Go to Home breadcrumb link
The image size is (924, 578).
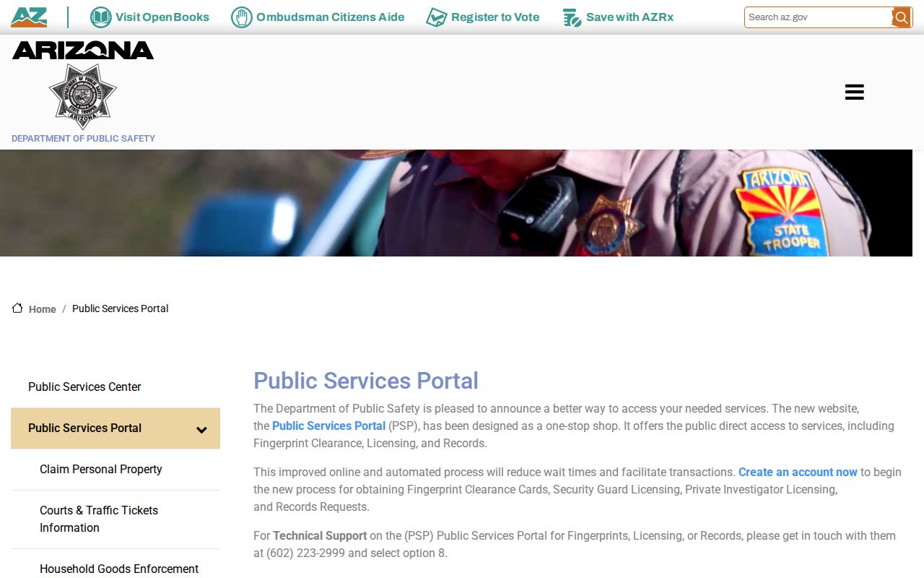43,309
